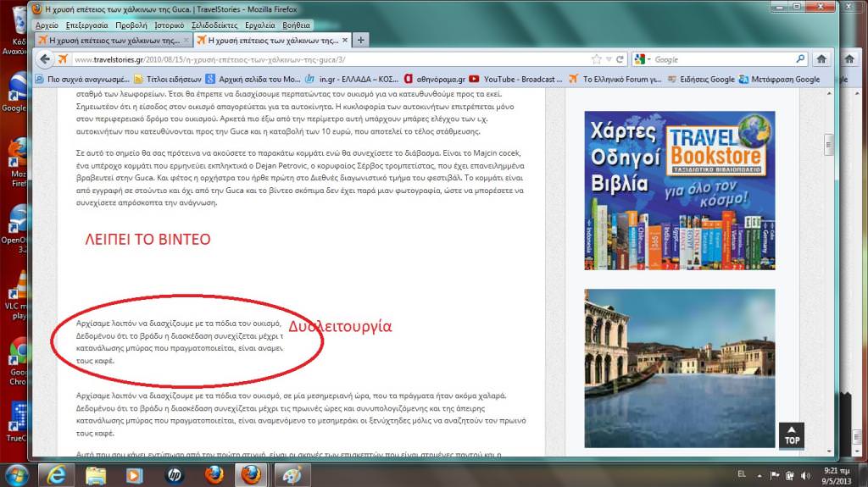Jump to page top with TOP button
Screen dimensions: 868x487
pyautogui.click(x=792, y=435)
